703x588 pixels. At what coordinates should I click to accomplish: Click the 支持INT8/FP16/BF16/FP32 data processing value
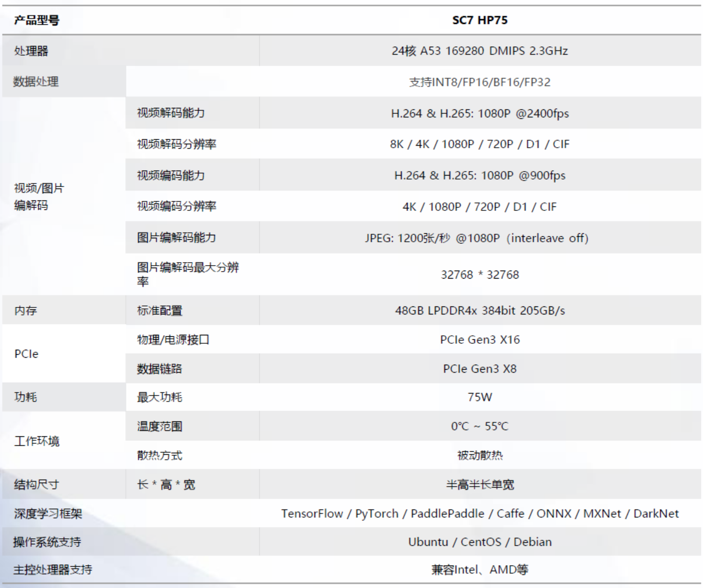point(480,82)
